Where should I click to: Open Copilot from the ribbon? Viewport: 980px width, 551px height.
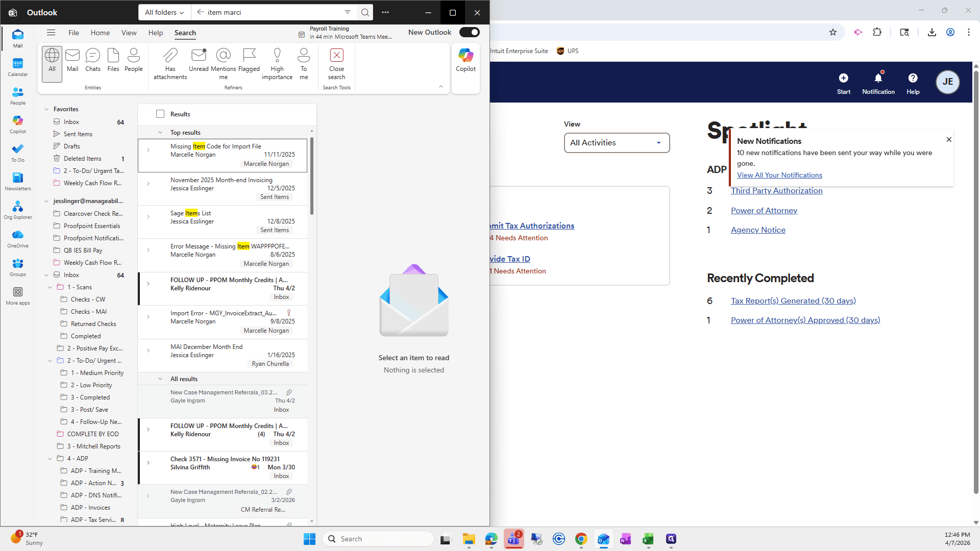465,60
